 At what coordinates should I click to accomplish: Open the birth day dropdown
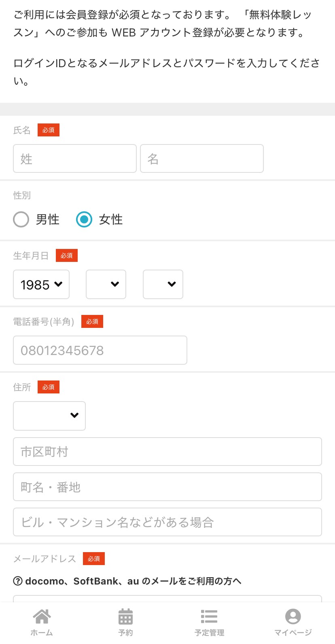point(163,284)
